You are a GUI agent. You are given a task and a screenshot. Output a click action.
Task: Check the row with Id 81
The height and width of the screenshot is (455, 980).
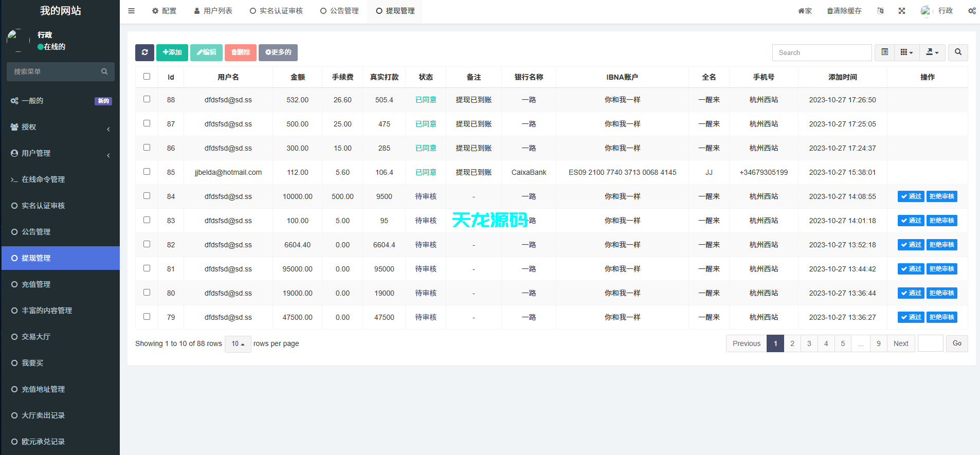147,268
